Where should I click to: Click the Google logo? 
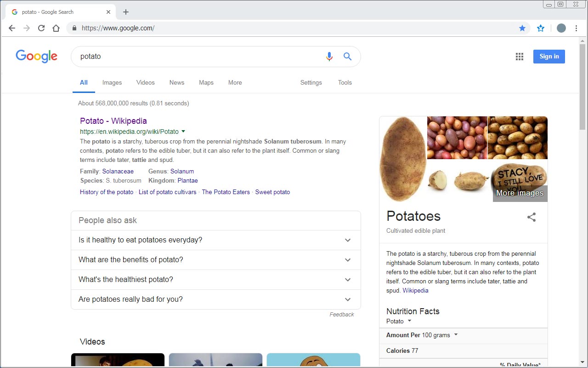[x=37, y=56]
